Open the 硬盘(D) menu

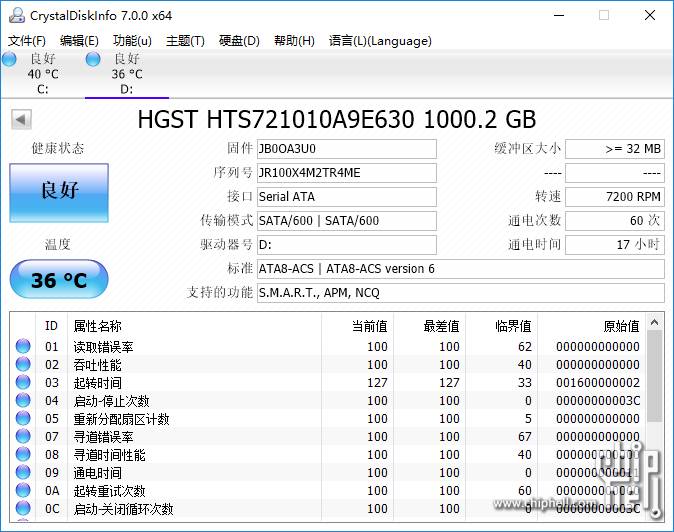[239, 41]
